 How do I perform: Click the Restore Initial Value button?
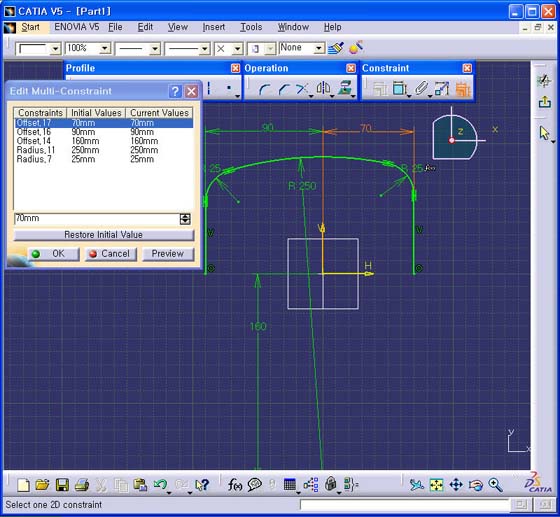pos(104,235)
